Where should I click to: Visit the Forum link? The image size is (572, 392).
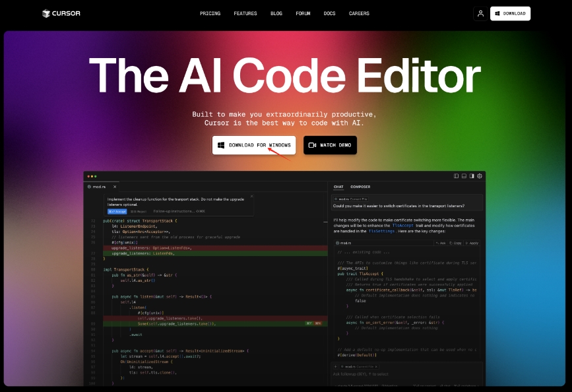pyautogui.click(x=303, y=13)
